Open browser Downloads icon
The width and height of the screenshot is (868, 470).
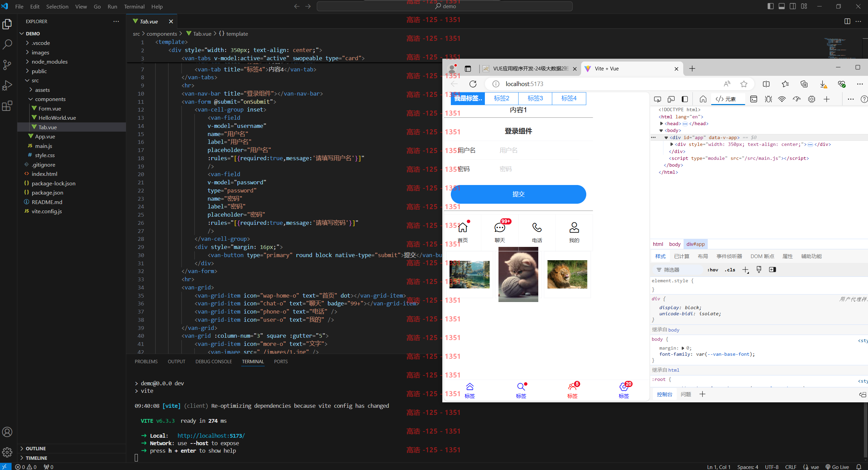click(823, 84)
